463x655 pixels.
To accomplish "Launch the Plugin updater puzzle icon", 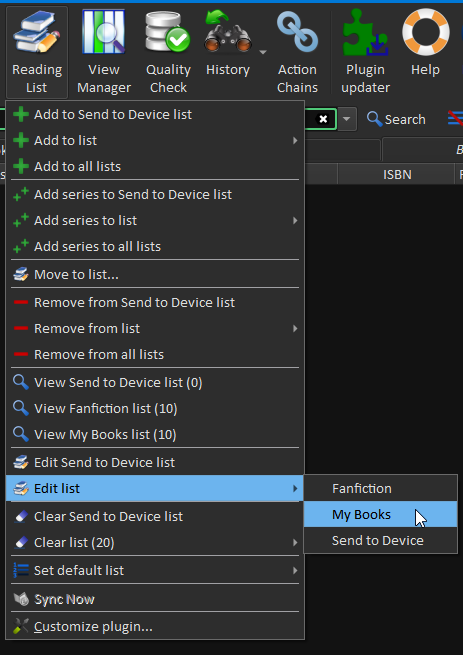I will point(365,33).
